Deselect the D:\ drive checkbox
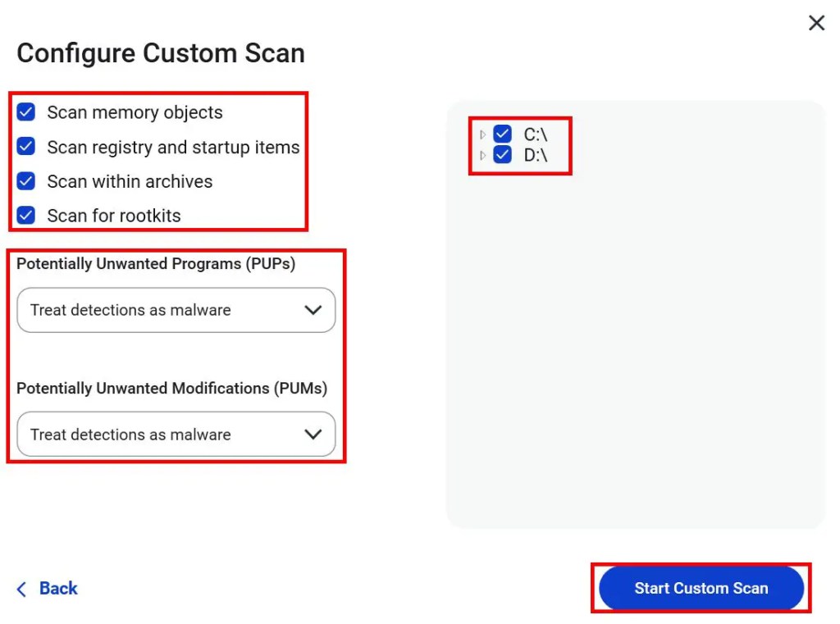This screenshot has height=624, width=840. point(502,155)
